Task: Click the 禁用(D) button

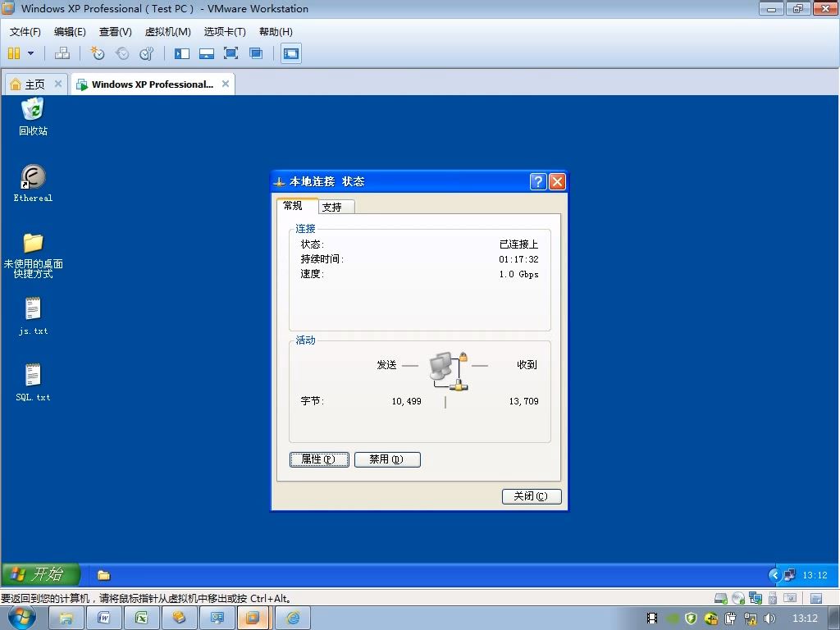Action: tap(387, 459)
